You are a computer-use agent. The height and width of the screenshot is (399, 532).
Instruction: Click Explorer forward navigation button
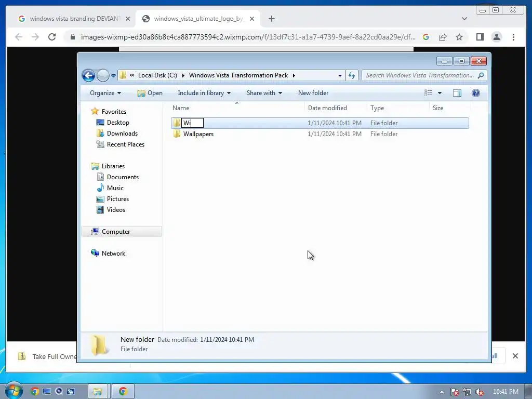tap(103, 75)
